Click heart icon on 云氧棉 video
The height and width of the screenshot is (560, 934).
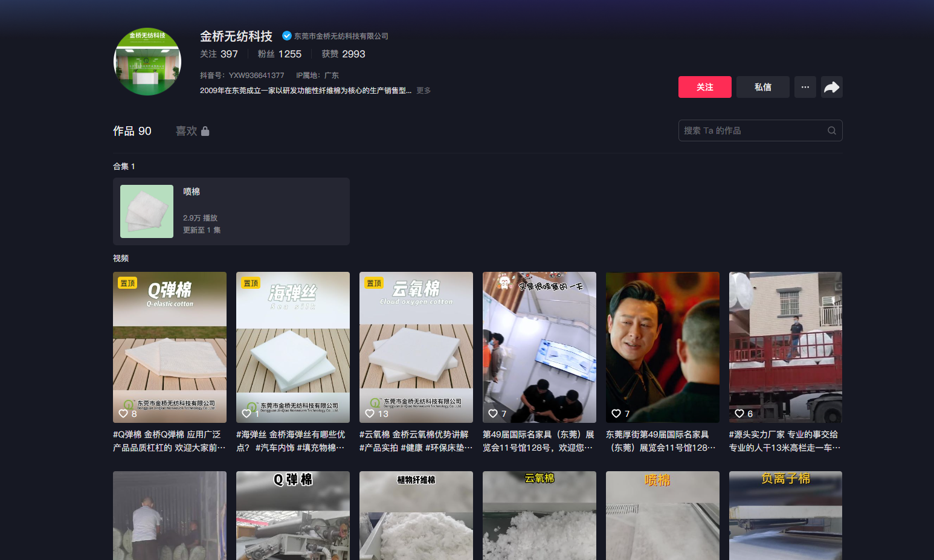(x=370, y=413)
